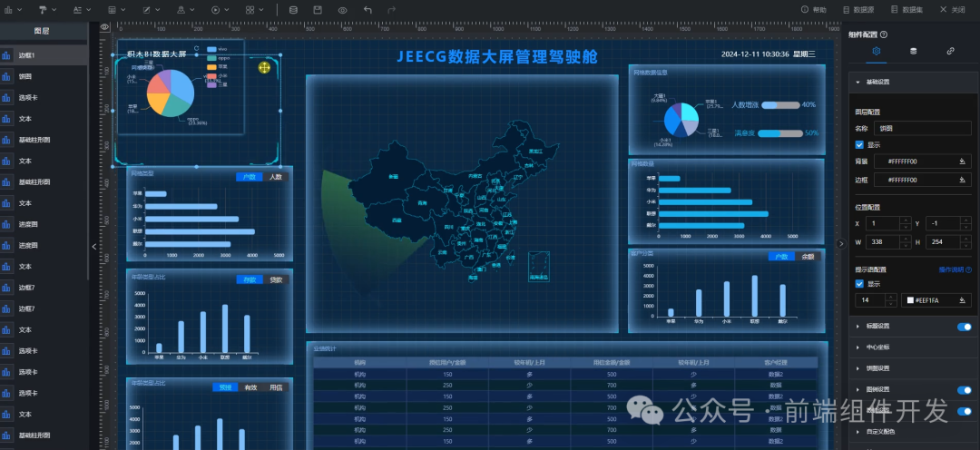Switch to the link interaction tab icon
The height and width of the screenshot is (450, 980).
(951, 51)
